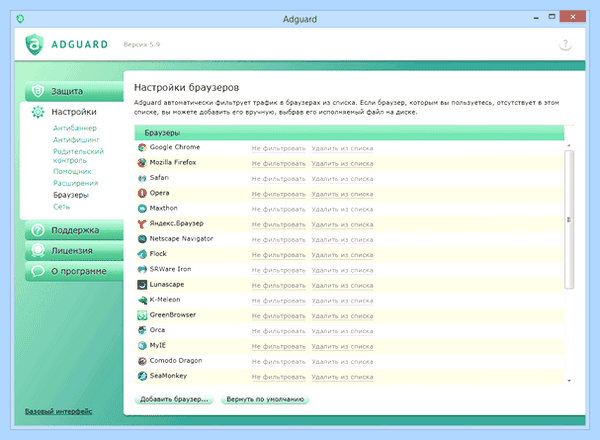Click the Браузеры list header

349,133
